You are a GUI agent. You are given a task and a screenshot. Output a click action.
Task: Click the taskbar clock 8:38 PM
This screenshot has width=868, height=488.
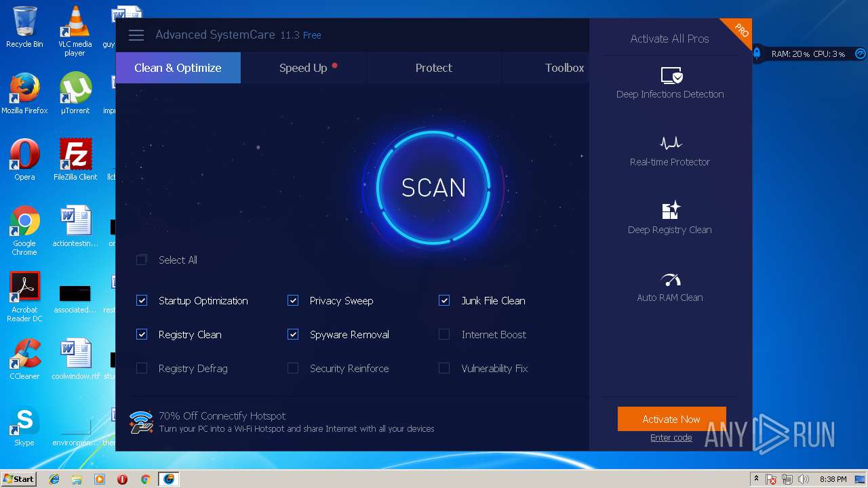tap(833, 479)
